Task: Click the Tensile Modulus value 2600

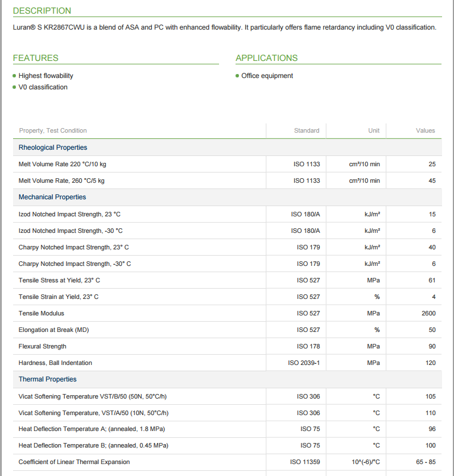Action: tap(428, 313)
